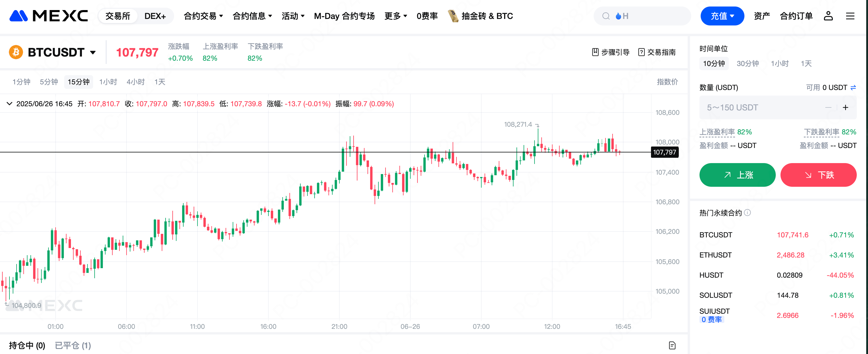868x354 pixels.
Task: Open the 更多 dropdown menu
Action: 396,16
